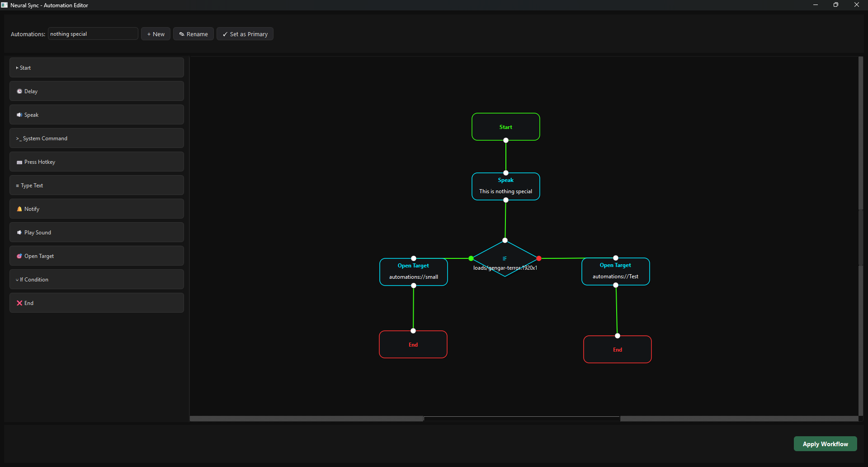
Task: Click the automations://Test node's input port
Action: 616,258
